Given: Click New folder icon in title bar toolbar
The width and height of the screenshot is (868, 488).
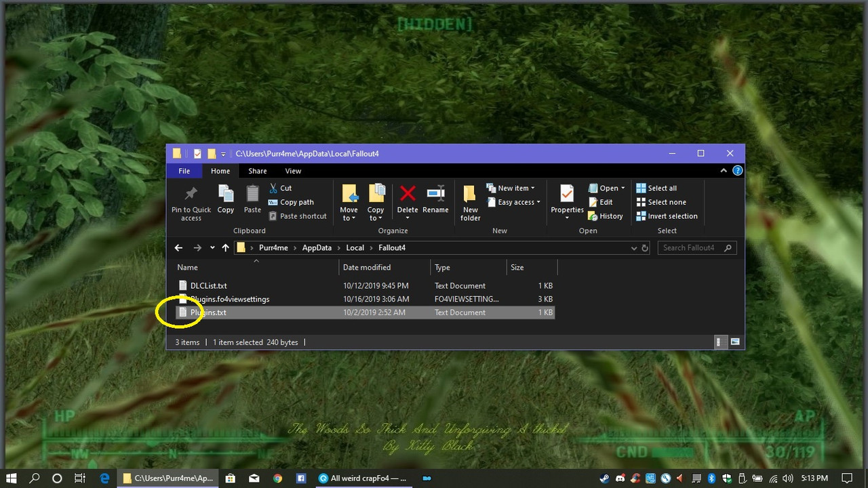Looking at the screenshot, I should tap(212, 154).
